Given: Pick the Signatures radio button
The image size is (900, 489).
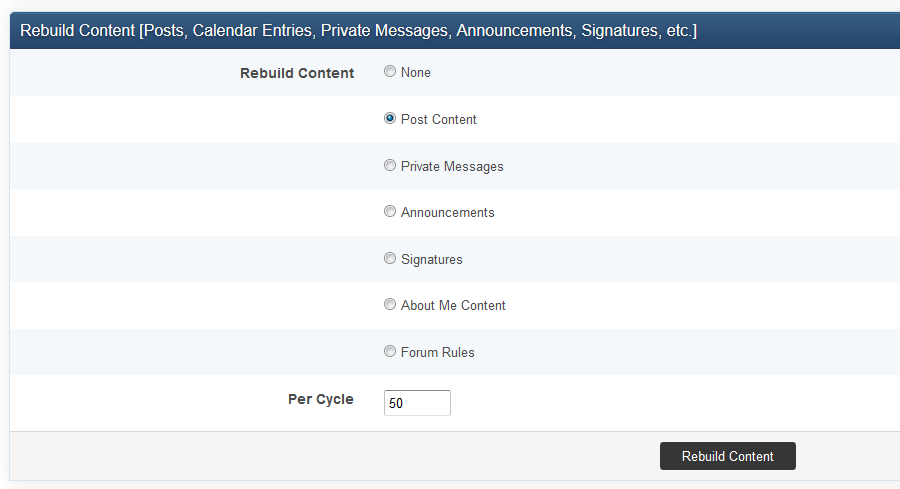Looking at the screenshot, I should (x=390, y=259).
